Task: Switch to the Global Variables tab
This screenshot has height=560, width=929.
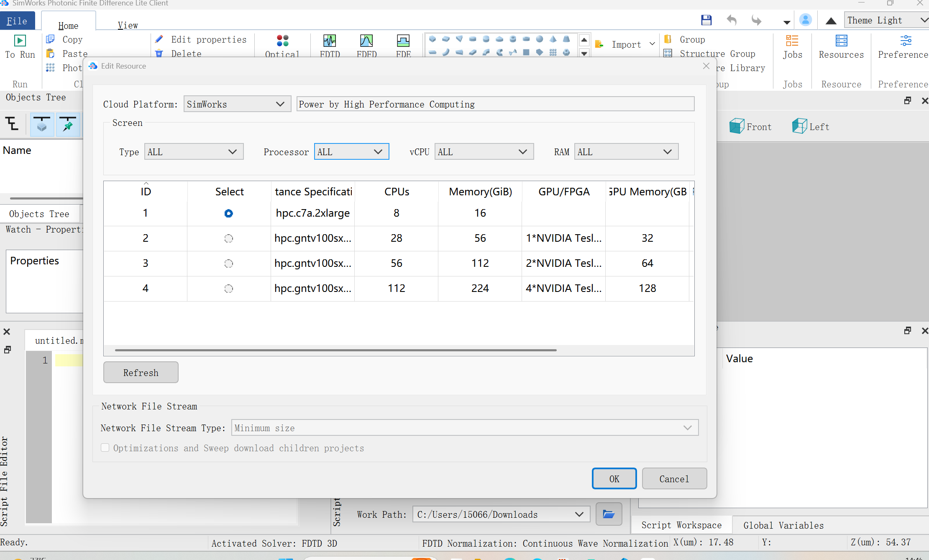Action: coord(783,525)
